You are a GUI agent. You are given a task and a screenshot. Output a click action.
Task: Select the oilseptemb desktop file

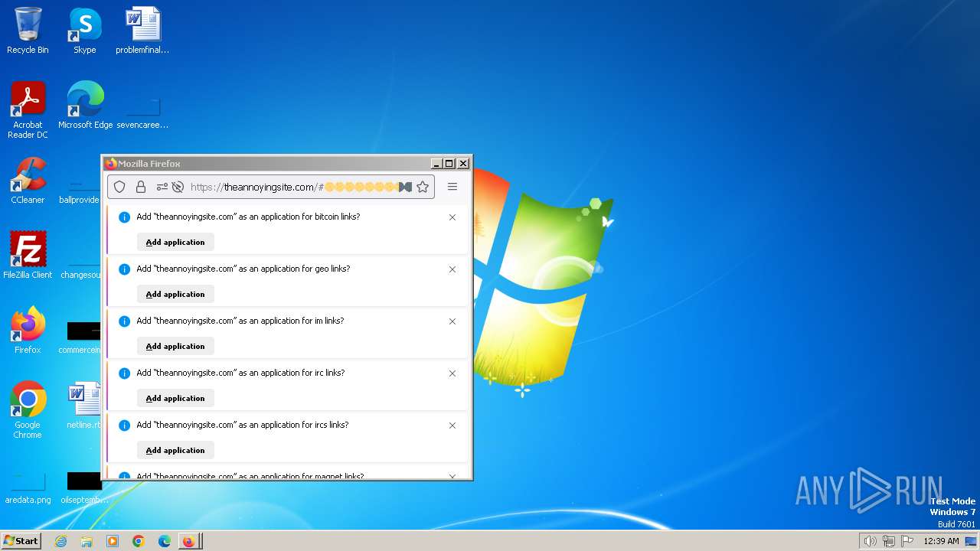(84, 487)
